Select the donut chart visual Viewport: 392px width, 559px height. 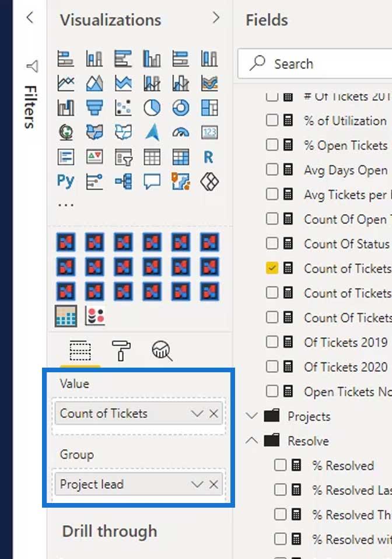[x=181, y=108]
